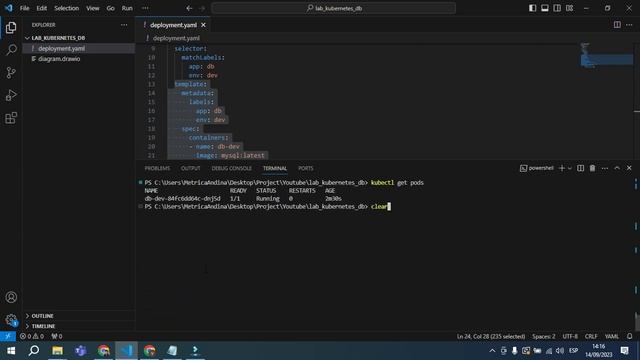Open Microsoft Teams from taskbar

[x=80, y=351]
